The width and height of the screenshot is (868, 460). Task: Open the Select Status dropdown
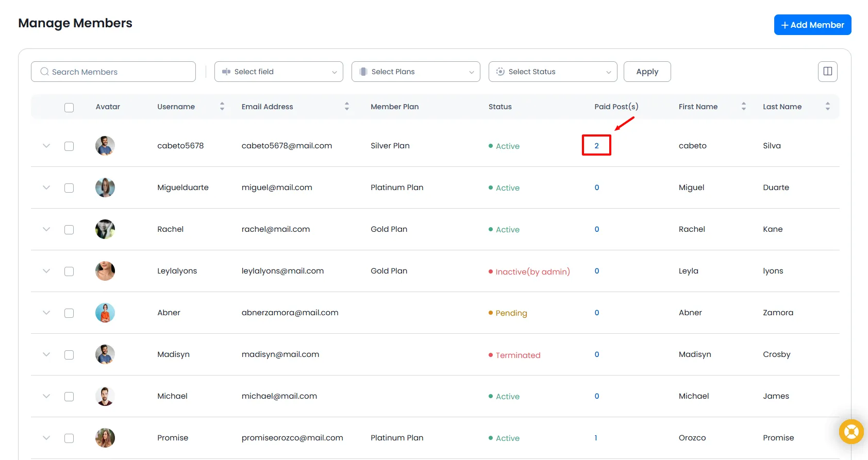(x=553, y=72)
